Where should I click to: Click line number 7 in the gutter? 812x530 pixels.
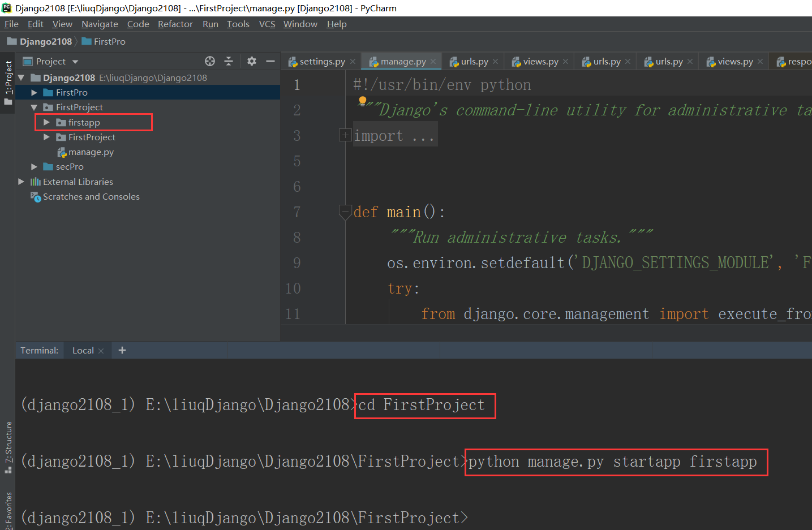click(297, 212)
